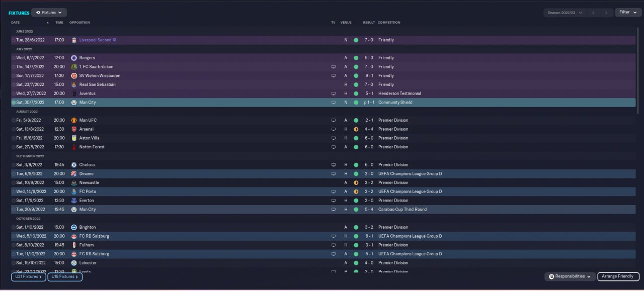
Task: Click the FC Porto club badge
Action: [74, 191]
